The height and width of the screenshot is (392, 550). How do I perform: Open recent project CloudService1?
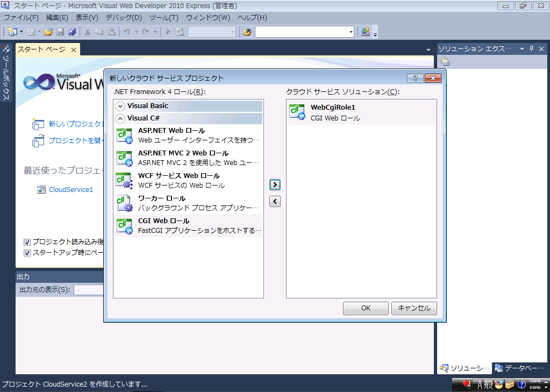[x=71, y=189]
